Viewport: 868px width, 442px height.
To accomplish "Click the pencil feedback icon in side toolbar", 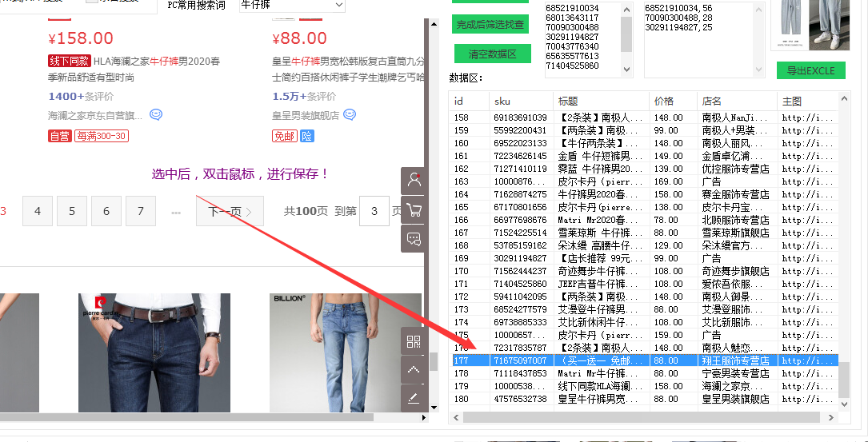I will click(x=414, y=398).
